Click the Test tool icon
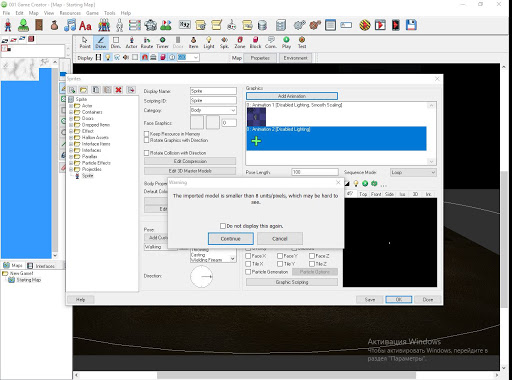Image resolution: width=512 pixels, height=380 pixels. point(302,43)
